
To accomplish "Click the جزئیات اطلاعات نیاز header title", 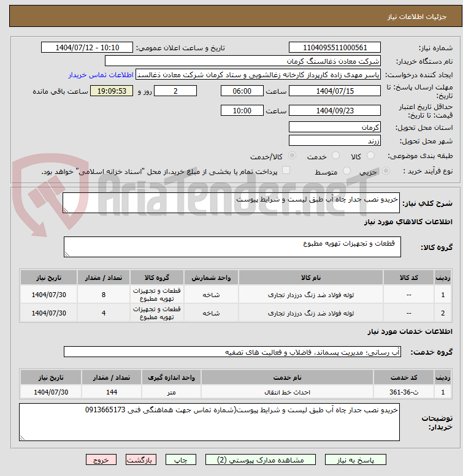I will (417, 17).
